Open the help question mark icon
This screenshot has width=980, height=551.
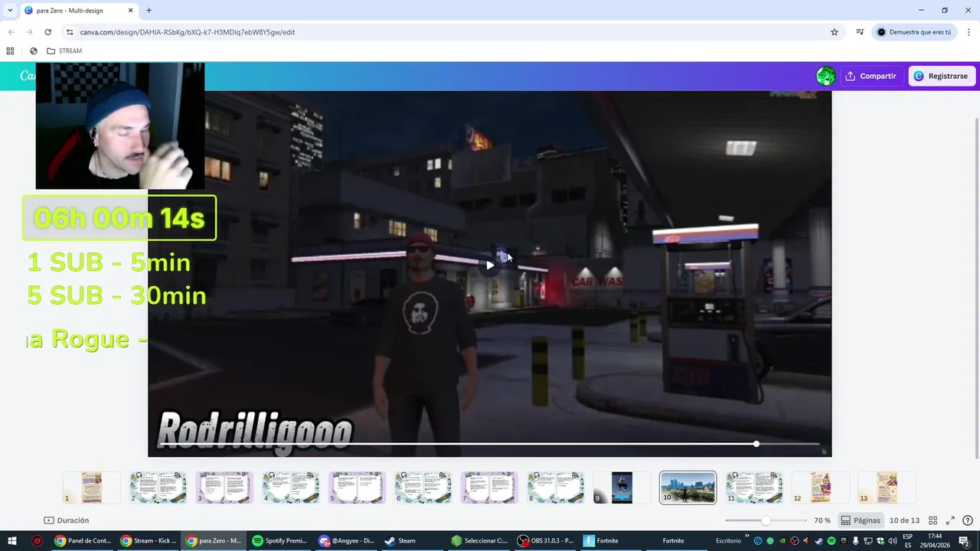point(967,520)
